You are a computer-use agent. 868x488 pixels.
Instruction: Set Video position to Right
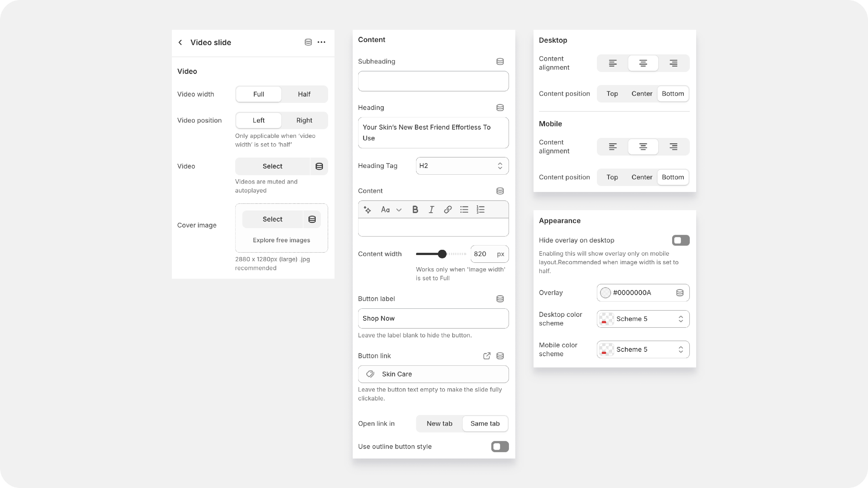pyautogui.click(x=304, y=121)
